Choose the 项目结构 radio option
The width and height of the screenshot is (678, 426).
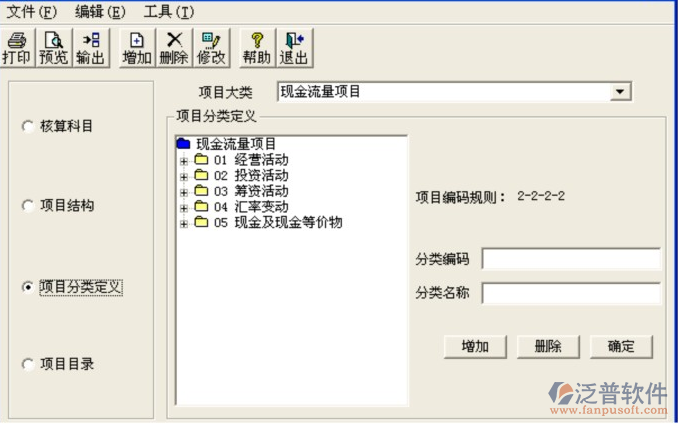[x=27, y=206]
